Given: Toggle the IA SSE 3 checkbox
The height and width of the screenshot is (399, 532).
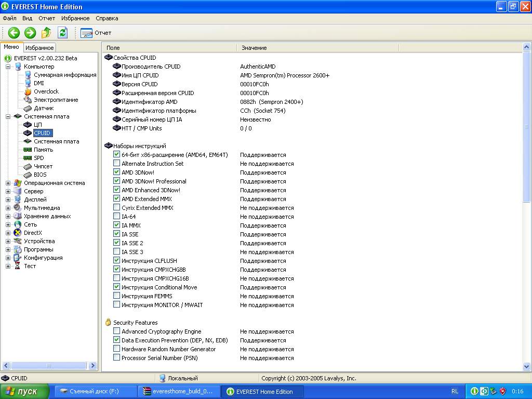Looking at the screenshot, I should coord(117,252).
